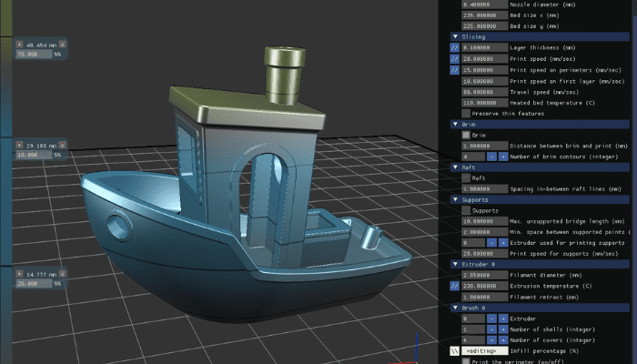
Task: Enable Preserve thin features checkbox
Action: (x=466, y=114)
